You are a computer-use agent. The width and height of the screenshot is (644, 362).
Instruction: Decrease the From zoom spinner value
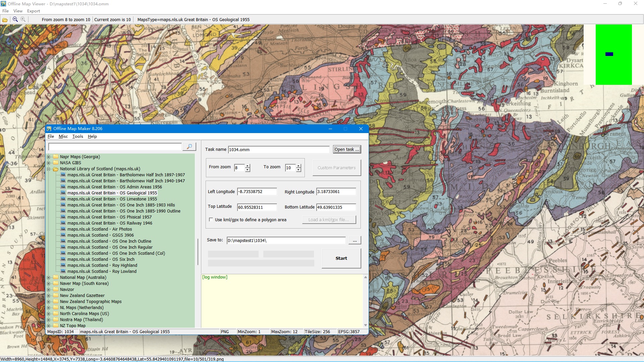(248, 170)
